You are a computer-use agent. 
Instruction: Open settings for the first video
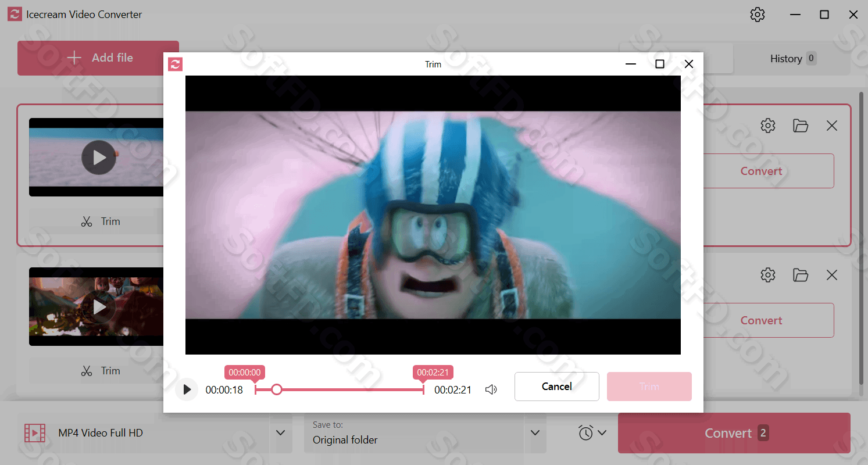pyautogui.click(x=768, y=126)
